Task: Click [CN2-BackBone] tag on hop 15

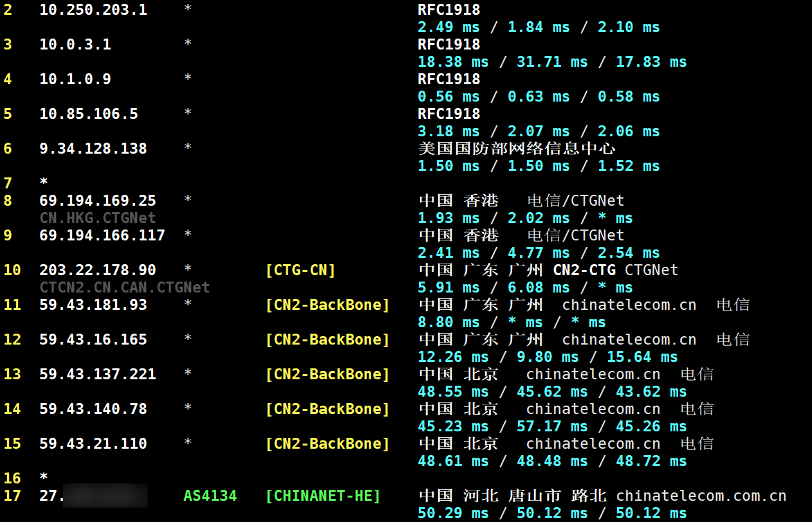Action: point(328,444)
